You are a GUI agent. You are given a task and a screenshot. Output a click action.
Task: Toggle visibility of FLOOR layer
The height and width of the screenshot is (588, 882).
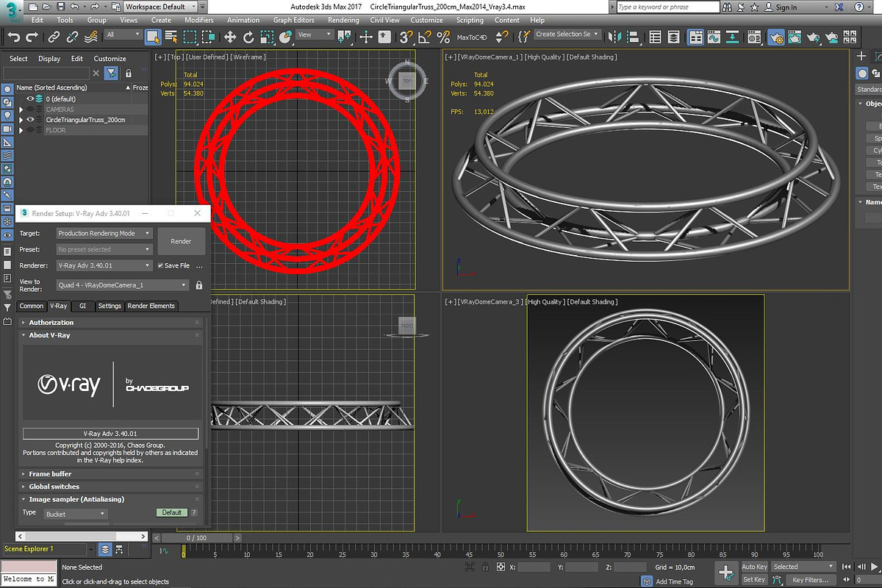point(31,129)
